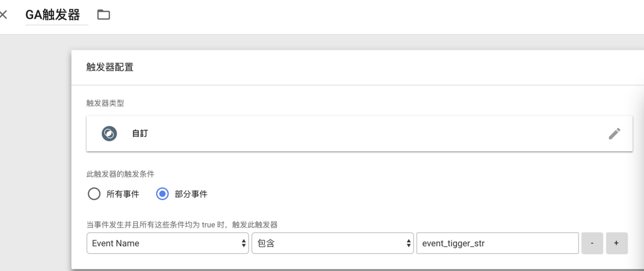
Task: Click empty space in the trigger type card
Action: (377, 133)
